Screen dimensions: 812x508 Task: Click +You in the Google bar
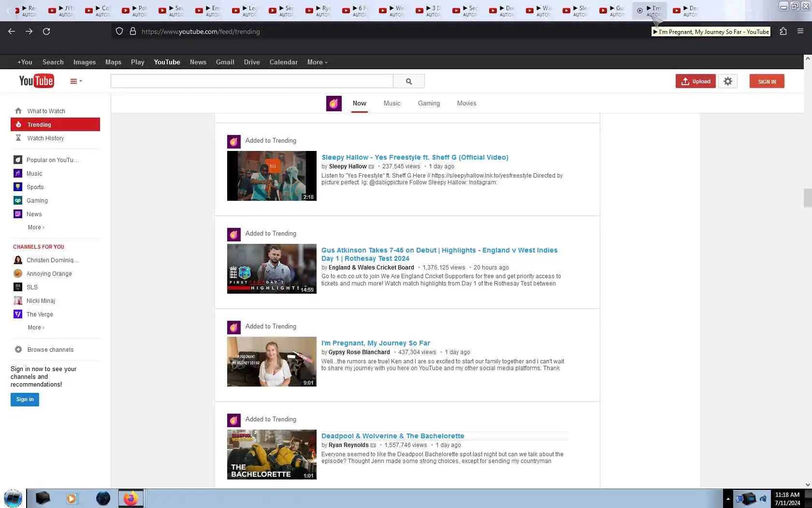click(x=25, y=62)
